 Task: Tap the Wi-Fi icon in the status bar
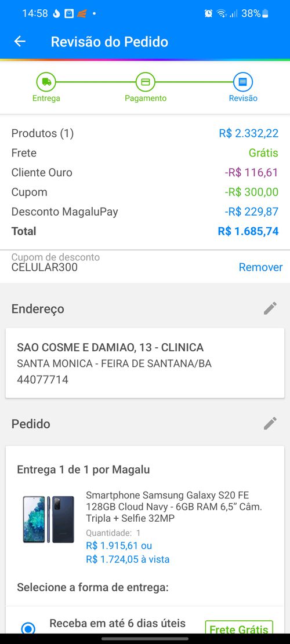[x=222, y=13]
